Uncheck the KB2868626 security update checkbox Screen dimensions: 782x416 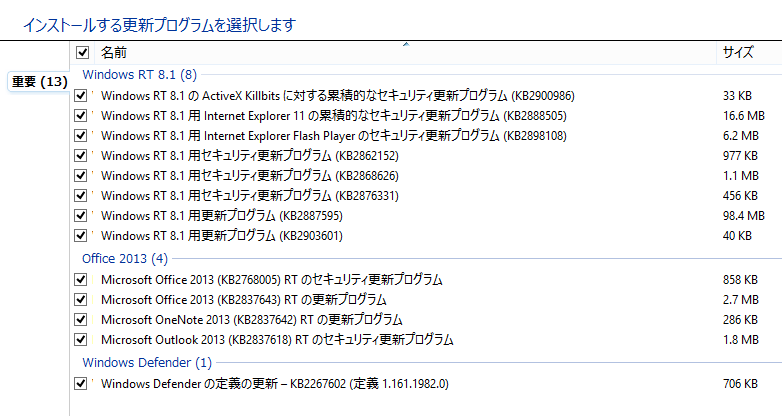pyautogui.click(x=80, y=175)
